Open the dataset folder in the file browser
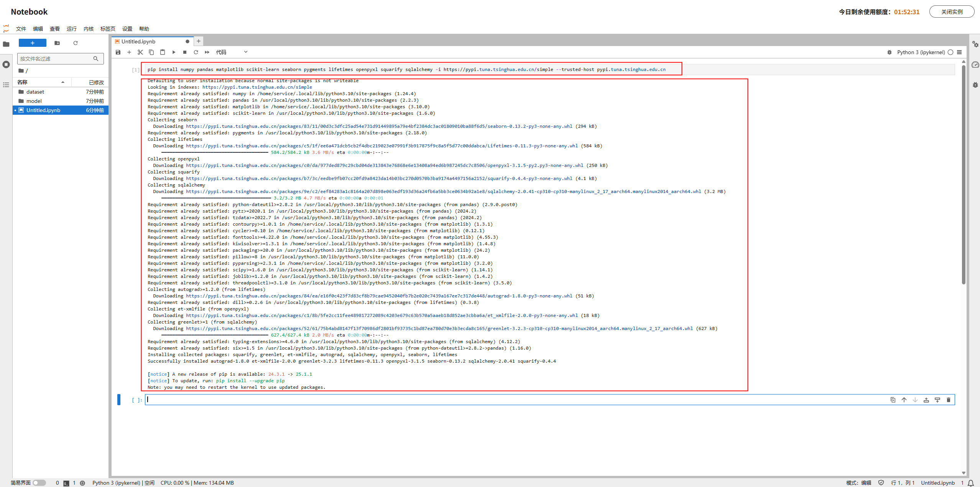This screenshot has width=980, height=487. coord(35,92)
